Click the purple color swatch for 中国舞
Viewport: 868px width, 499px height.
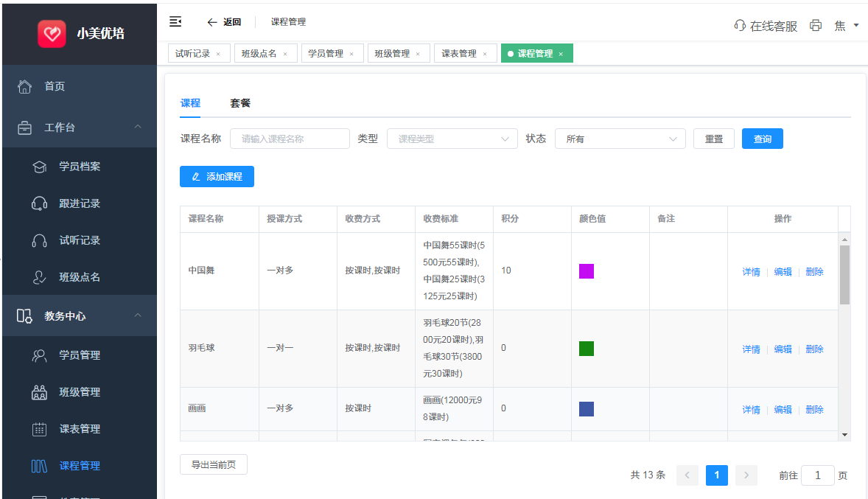pos(587,271)
